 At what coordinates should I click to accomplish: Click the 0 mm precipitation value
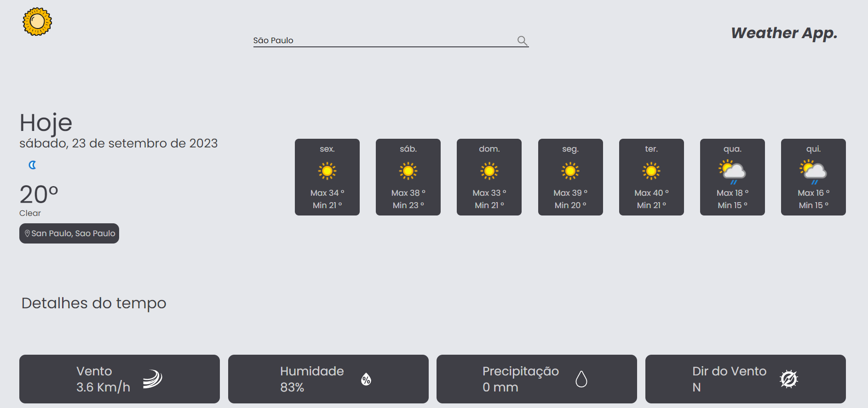pyautogui.click(x=500, y=387)
